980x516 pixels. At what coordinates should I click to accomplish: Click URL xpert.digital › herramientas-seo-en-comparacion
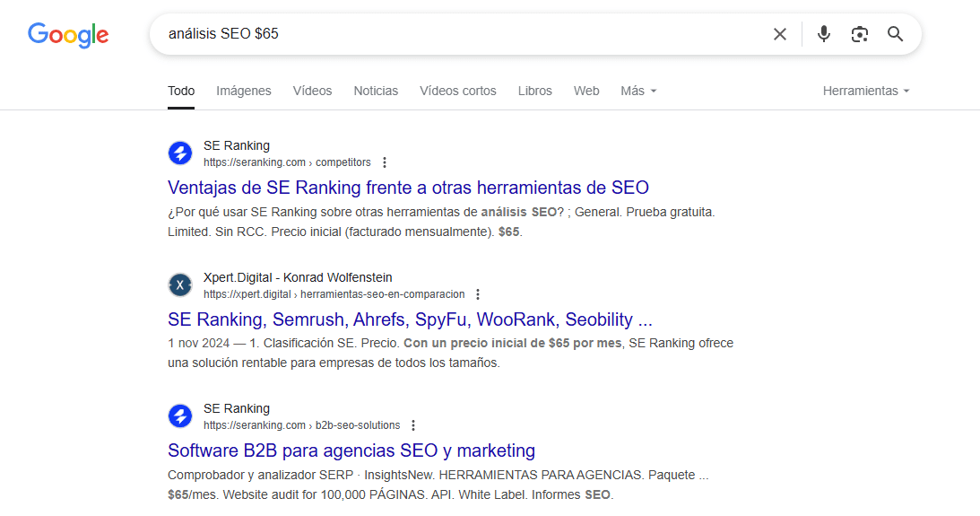point(334,294)
